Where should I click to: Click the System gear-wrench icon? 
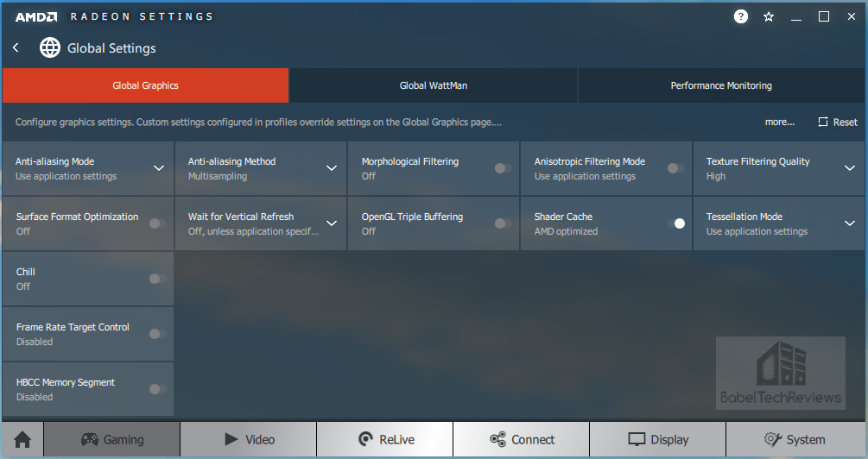tap(773, 440)
